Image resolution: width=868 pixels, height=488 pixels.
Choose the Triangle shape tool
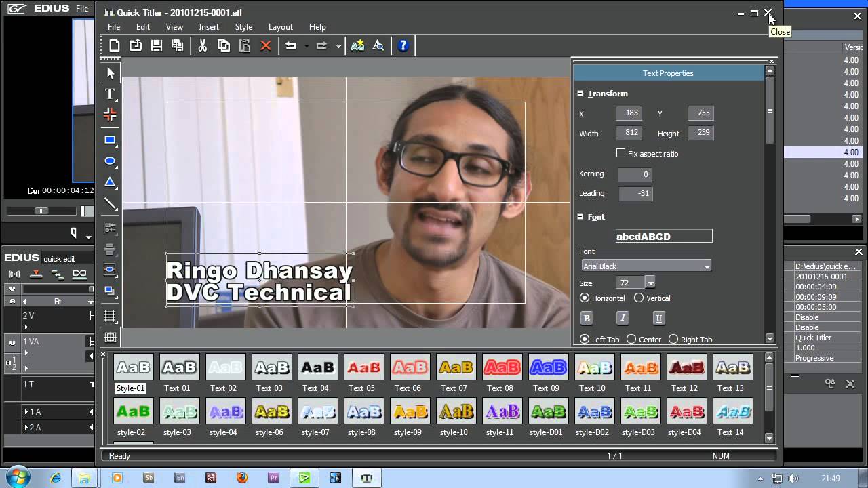110,182
